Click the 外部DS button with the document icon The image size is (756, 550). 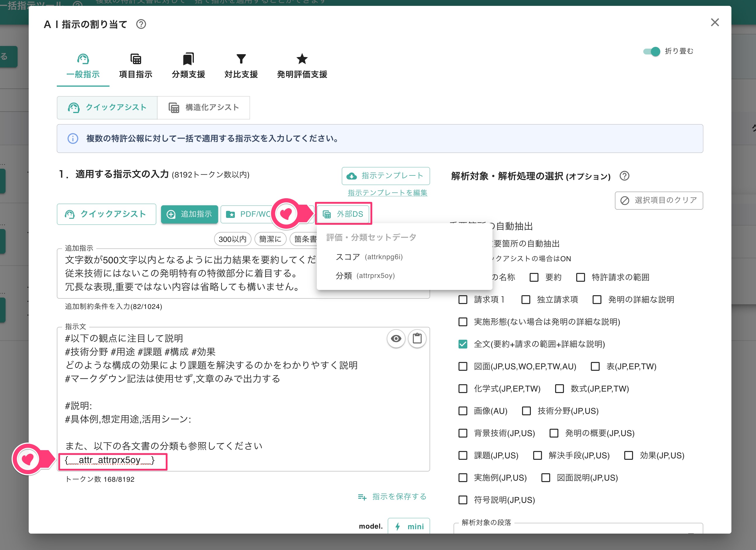(x=343, y=214)
